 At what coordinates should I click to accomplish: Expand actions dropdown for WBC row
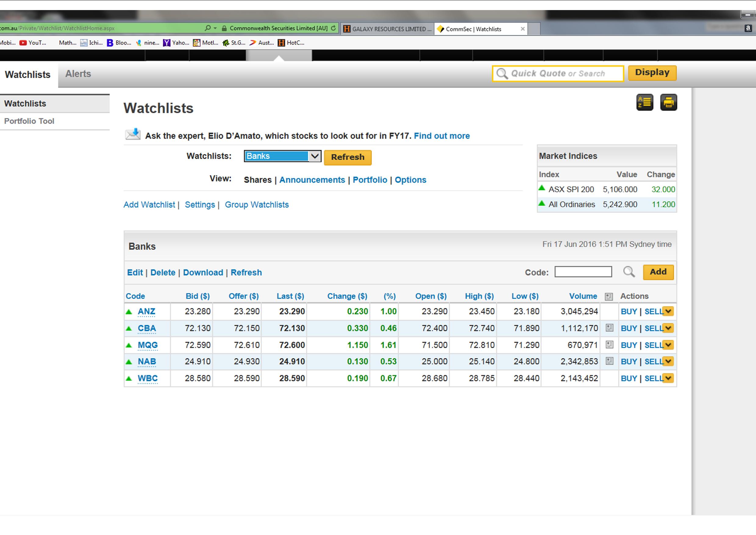668,378
